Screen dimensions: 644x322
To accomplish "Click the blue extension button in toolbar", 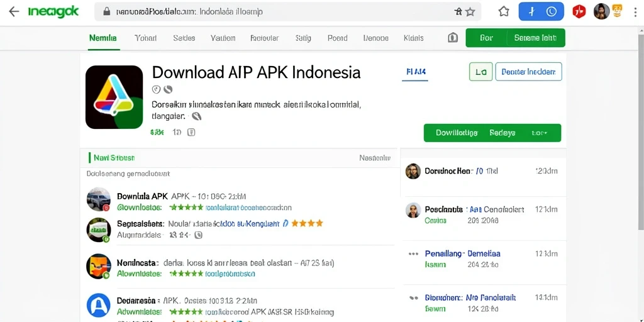I will tap(541, 11).
